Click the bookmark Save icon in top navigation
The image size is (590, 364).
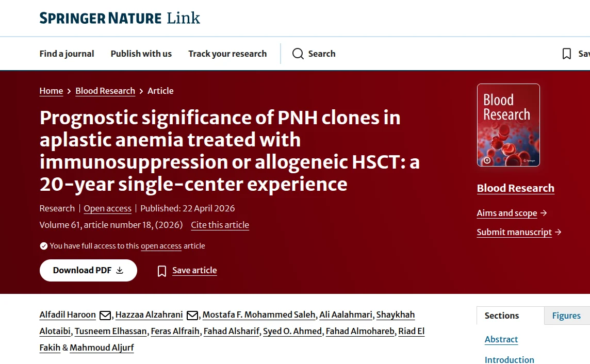(x=566, y=54)
